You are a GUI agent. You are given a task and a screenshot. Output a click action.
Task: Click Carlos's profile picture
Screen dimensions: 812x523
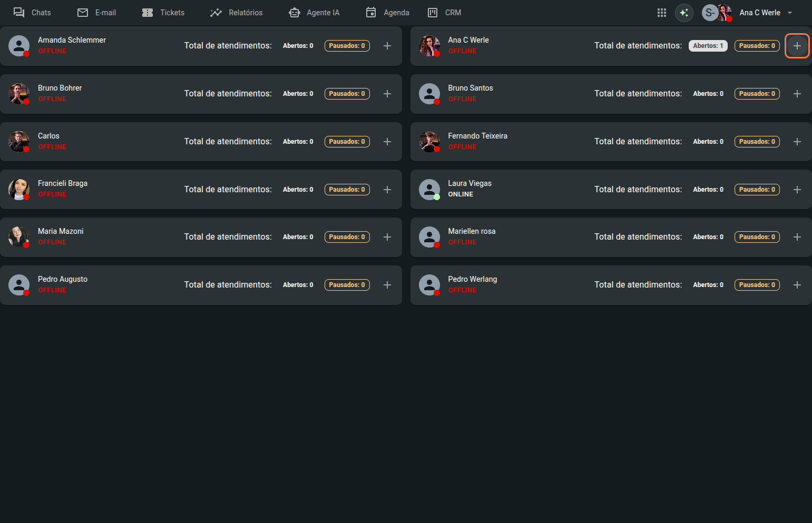coord(19,142)
